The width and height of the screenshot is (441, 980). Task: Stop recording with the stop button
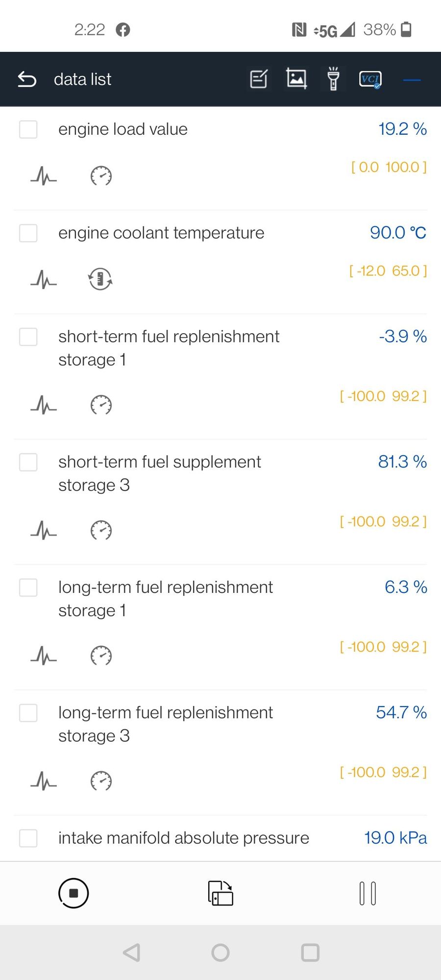pyautogui.click(x=73, y=893)
